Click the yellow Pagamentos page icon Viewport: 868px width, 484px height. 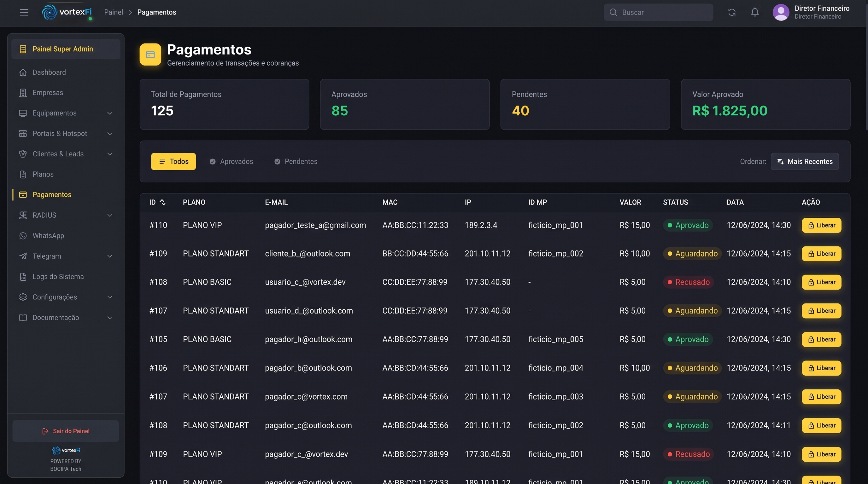pos(150,55)
